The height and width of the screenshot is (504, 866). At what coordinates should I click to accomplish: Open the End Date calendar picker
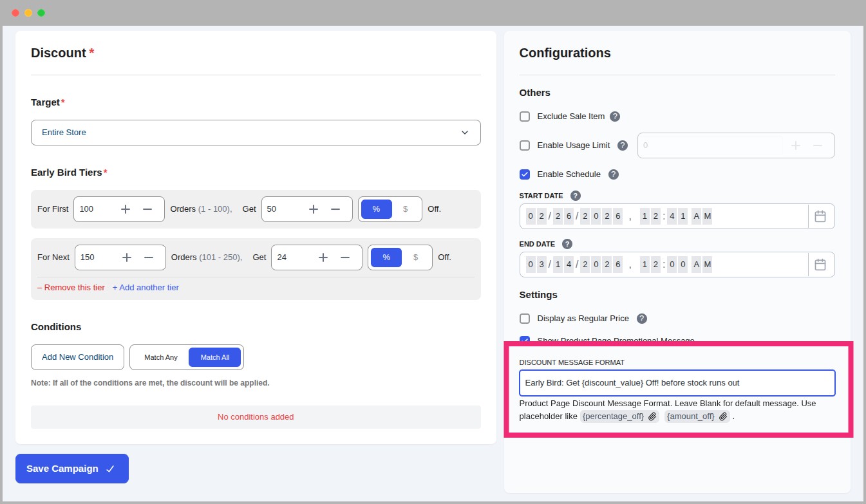(x=821, y=264)
